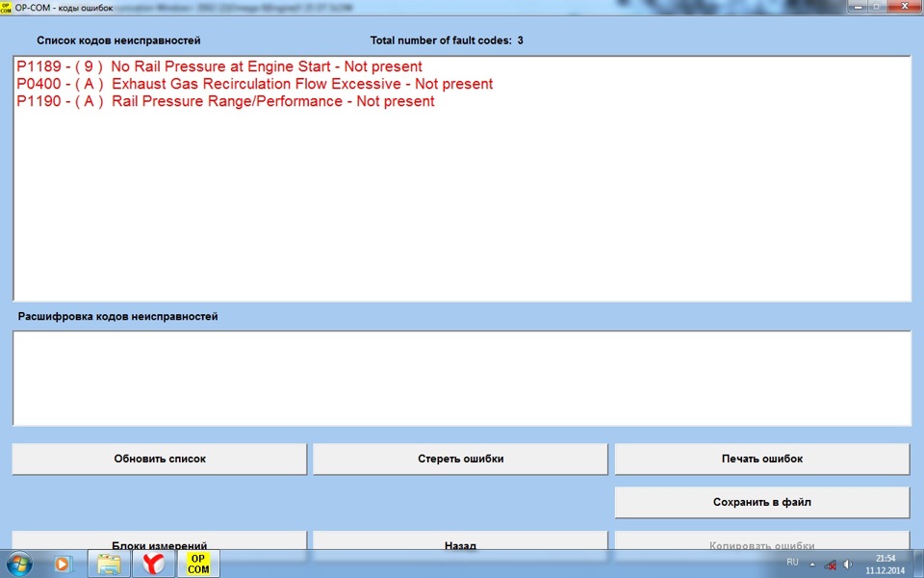Screen dimensions: 924x578
Task: Select fault code P0400 EGR row
Action: tap(254, 84)
